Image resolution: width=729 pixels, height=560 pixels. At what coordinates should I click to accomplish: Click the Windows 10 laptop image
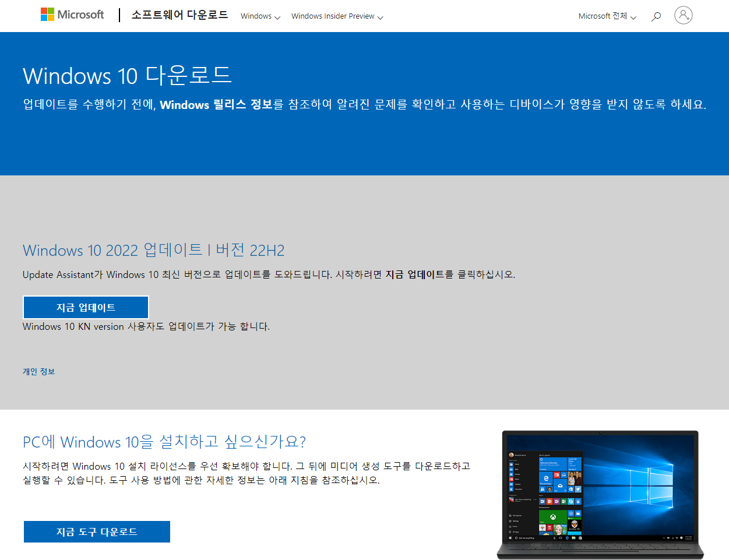tap(600, 494)
